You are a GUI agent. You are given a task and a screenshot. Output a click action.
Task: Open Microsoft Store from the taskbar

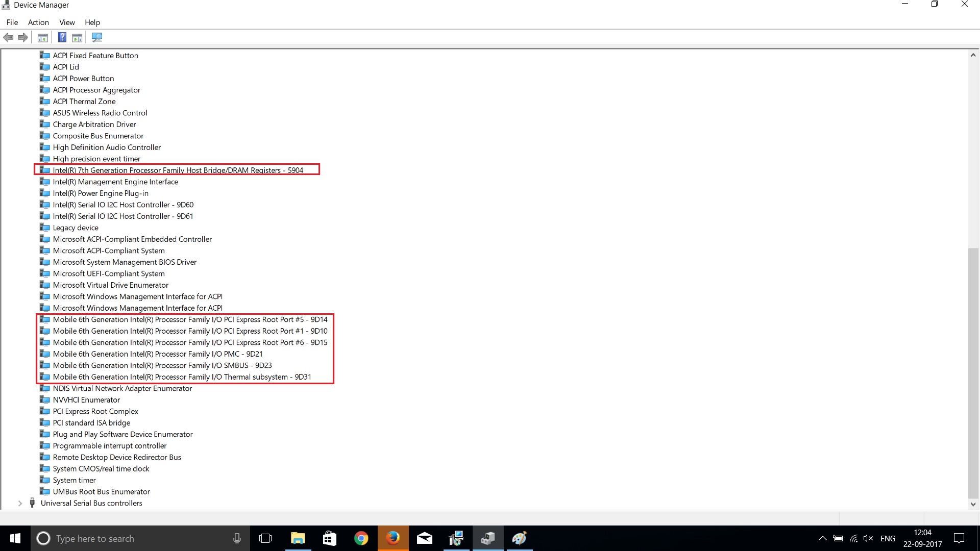pos(329,538)
